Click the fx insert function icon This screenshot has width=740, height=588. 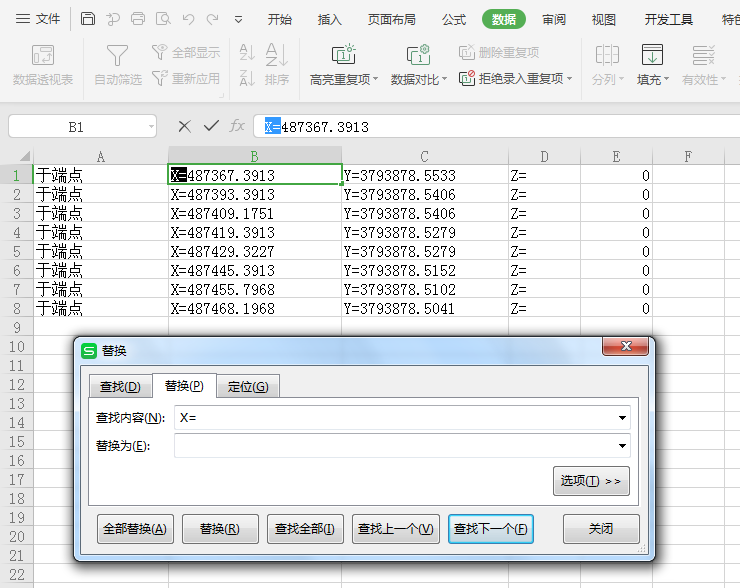(237, 126)
